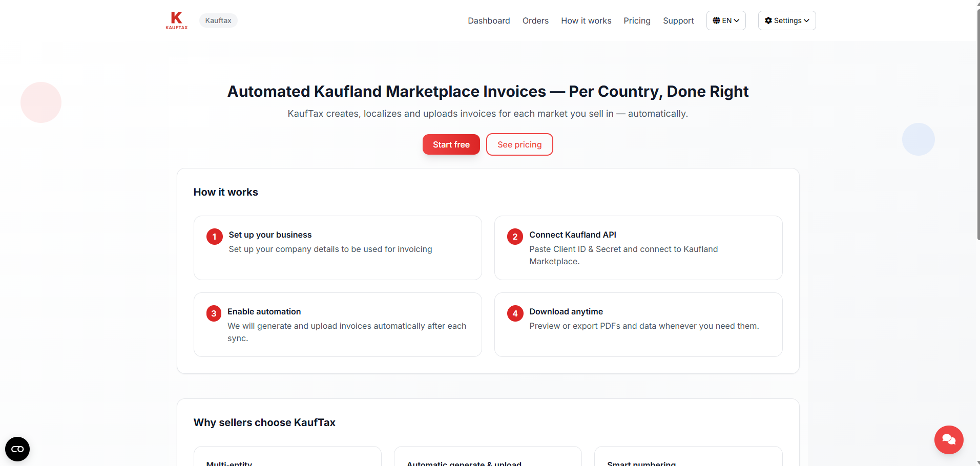Open the EN language dropdown
980x466 pixels.
(x=725, y=20)
